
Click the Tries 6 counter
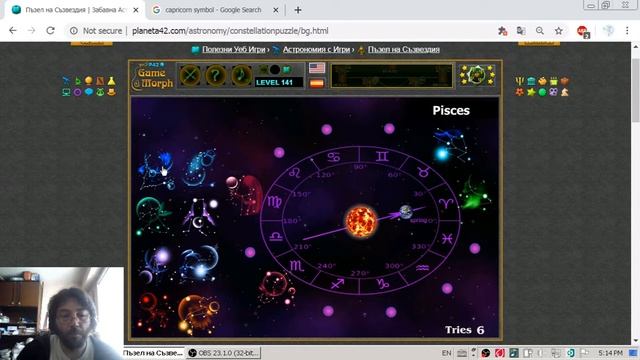click(464, 330)
